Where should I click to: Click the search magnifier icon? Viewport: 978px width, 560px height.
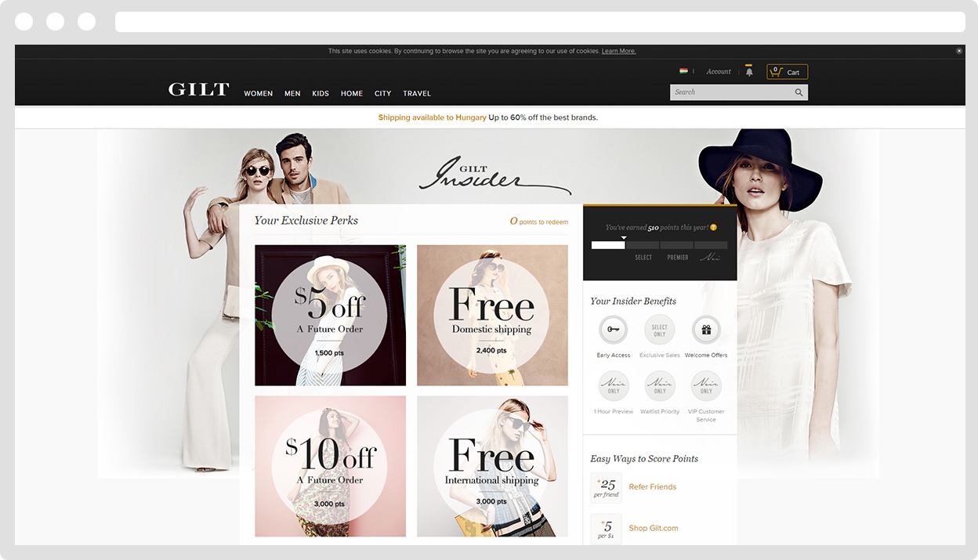pos(799,92)
